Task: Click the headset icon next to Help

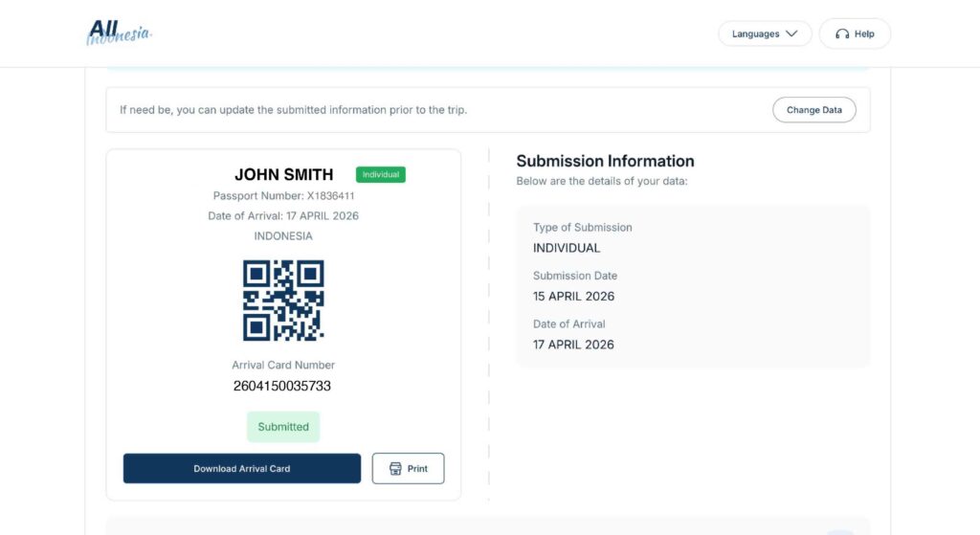Action: pyautogui.click(x=842, y=33)
